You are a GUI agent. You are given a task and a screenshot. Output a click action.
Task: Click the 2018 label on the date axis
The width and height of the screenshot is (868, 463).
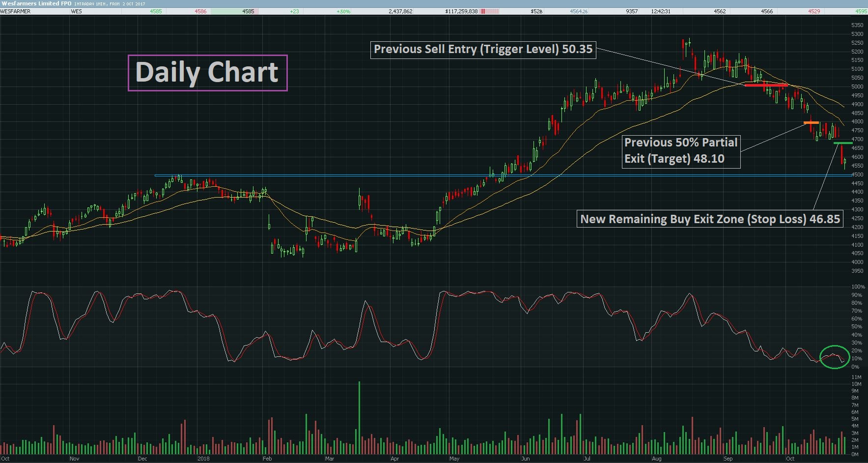[x=203, y=459]
